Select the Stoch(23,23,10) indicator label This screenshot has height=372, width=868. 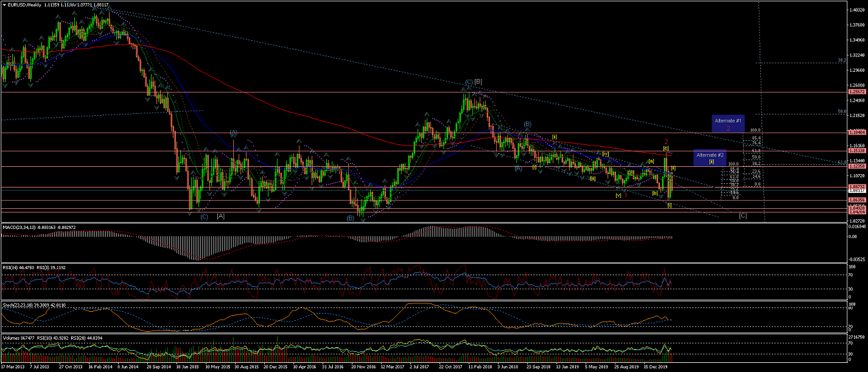coord(18,304)
